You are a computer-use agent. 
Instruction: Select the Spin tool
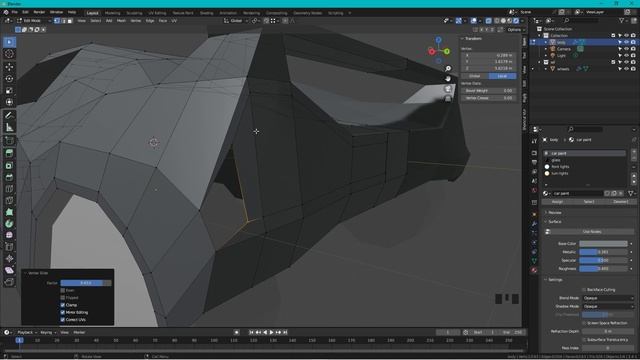[x=9, y=224]
